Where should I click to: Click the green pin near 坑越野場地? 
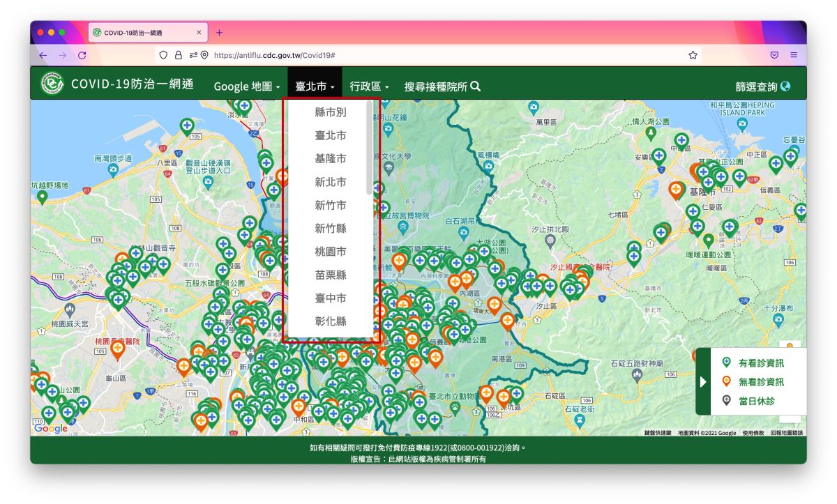(x=42, y=197)
